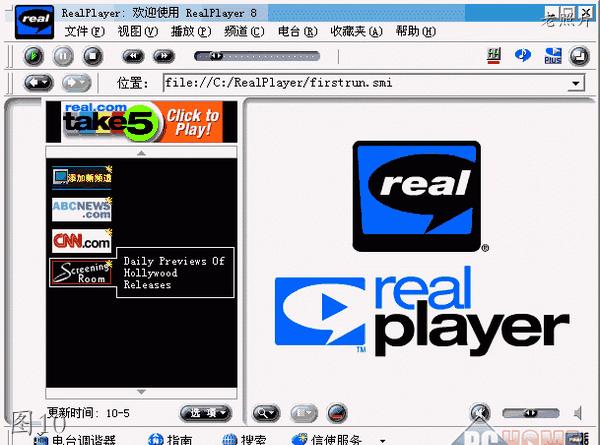600x445 pixels.
Task: Click the 电台调谐器 link
Action: [x=75, y=439]
